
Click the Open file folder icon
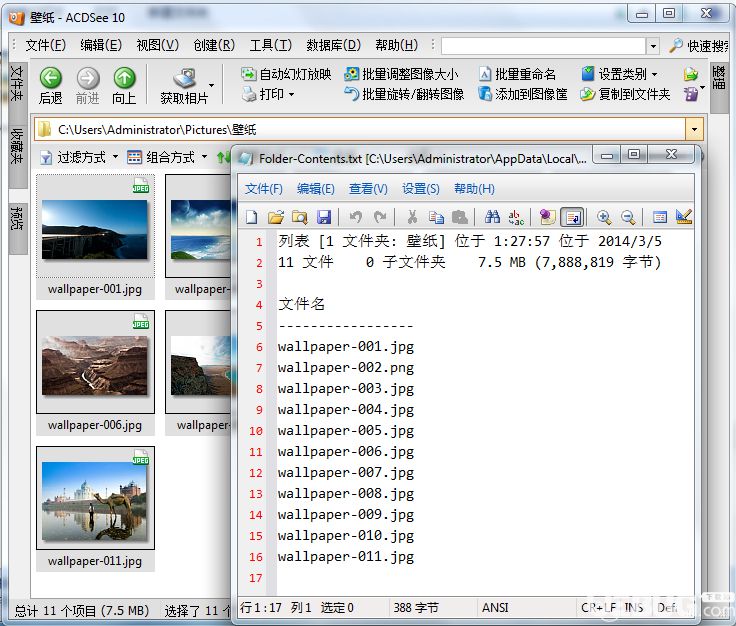click(x=276, y=217)
